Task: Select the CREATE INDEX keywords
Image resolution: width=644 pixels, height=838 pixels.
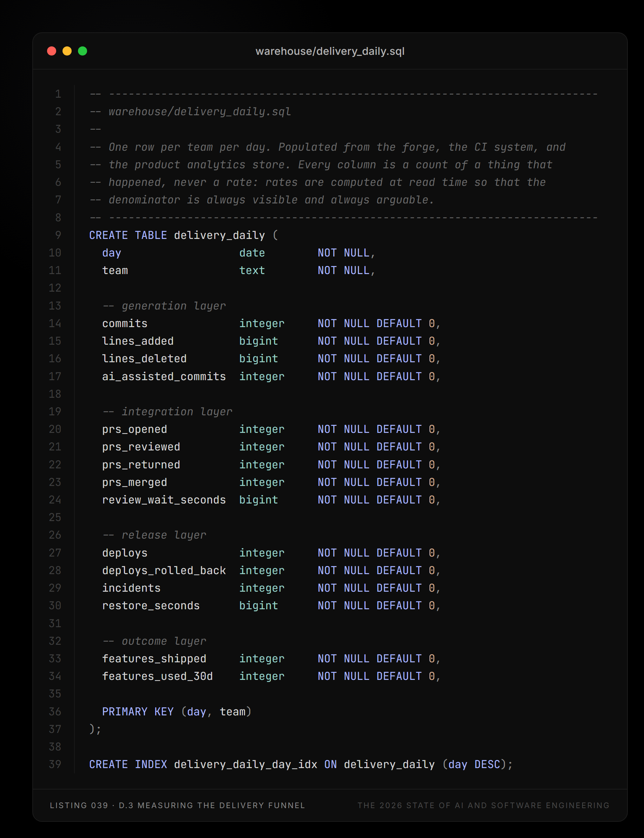Action: (128, 764)
